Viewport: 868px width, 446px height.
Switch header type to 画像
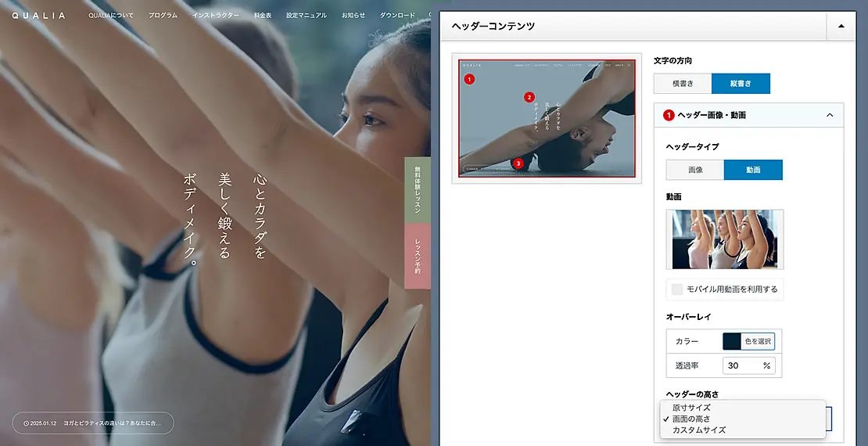click(694, 170)
